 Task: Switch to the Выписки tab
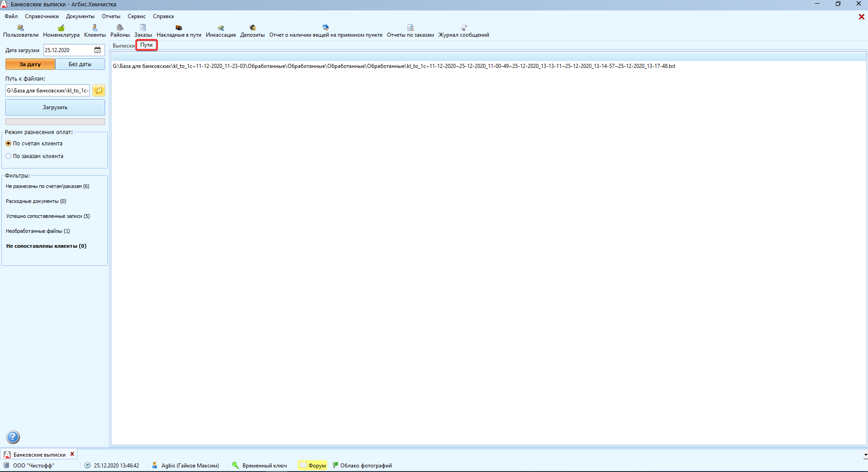pyautogui.click(x=124, y=46)
